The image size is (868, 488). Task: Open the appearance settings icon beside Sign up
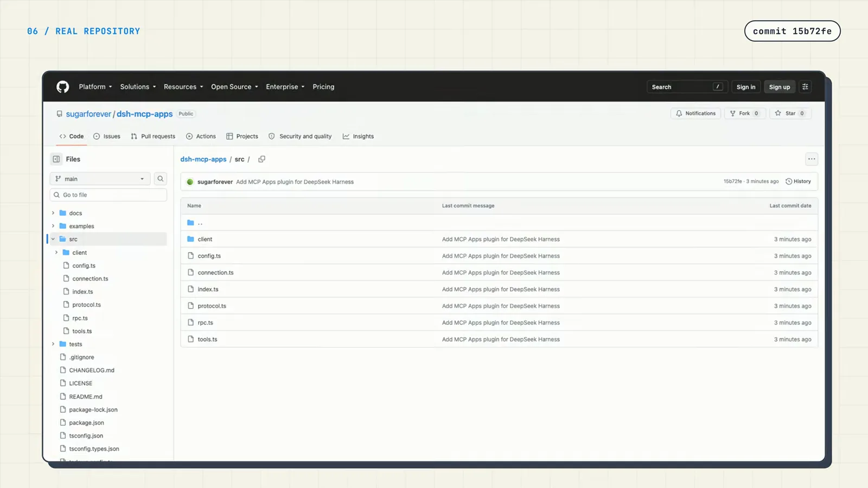(805, 87)
